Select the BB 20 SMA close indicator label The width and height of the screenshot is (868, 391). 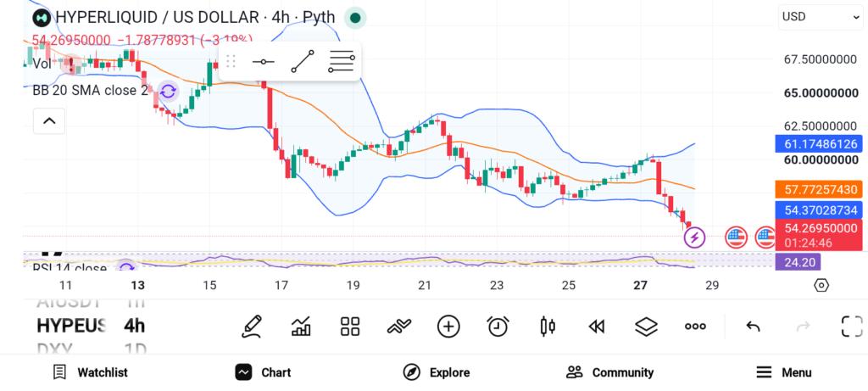(90, 90)
